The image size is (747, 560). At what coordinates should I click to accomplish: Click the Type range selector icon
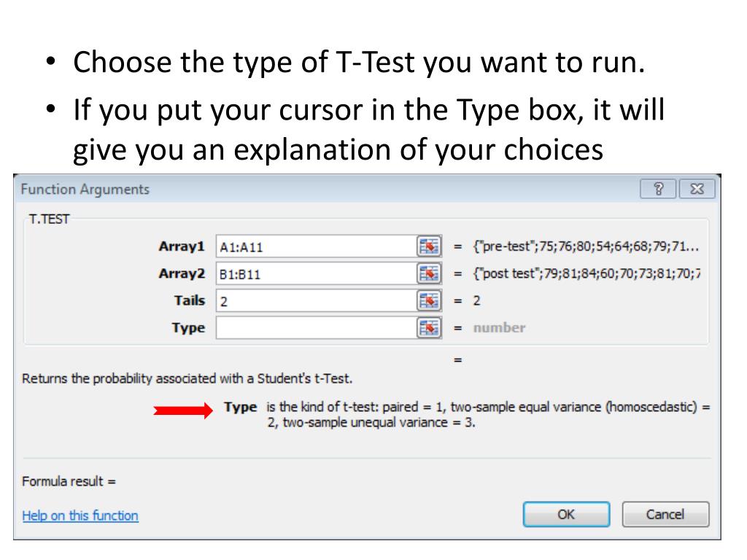[x=429, y=327]
